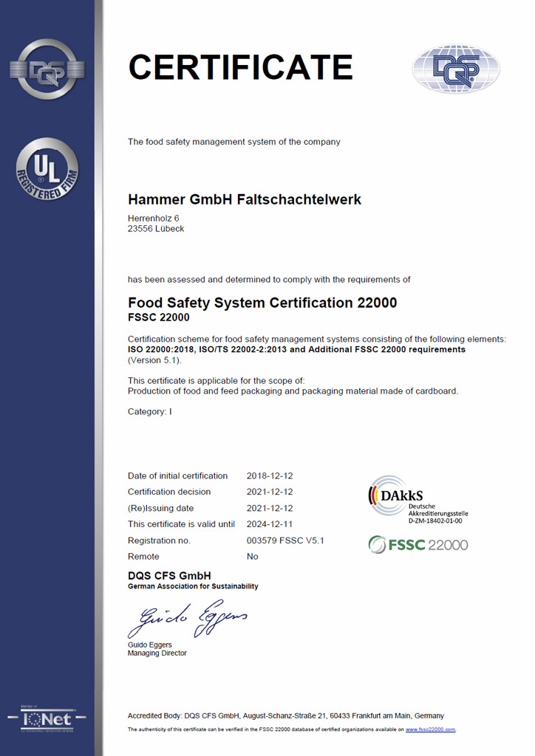Click the green FSSC 22000 logo
535x756 pixels.
(418, 545)
